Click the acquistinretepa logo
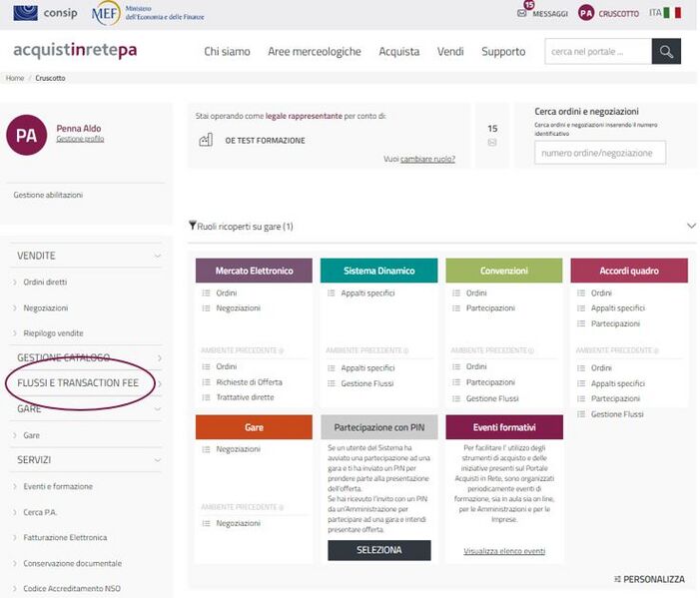 tap(75, 50)
